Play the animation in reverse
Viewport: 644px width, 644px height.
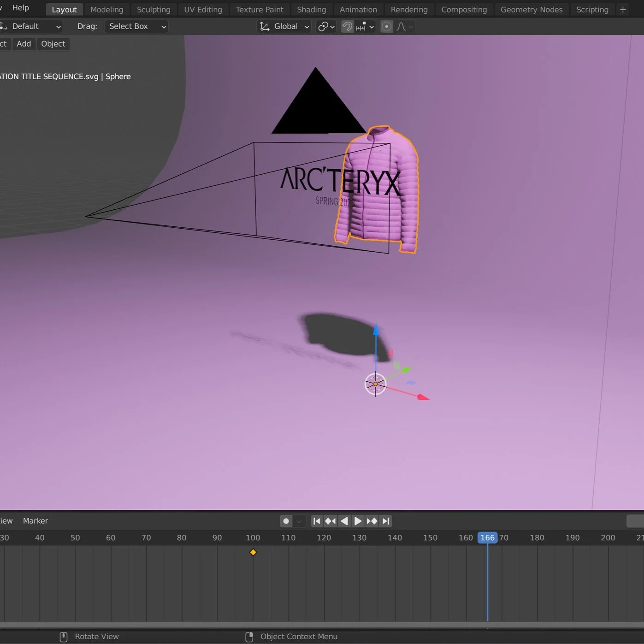pos(344,521)
